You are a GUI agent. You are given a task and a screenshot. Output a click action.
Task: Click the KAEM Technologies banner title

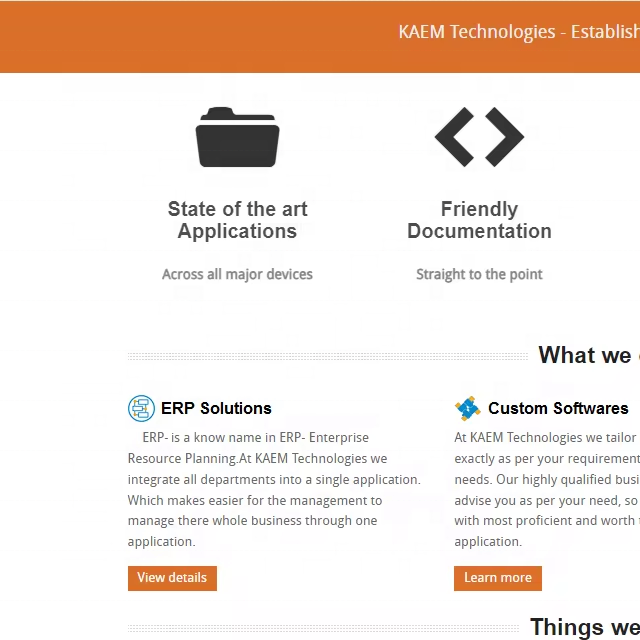click(x=519, y=32)
